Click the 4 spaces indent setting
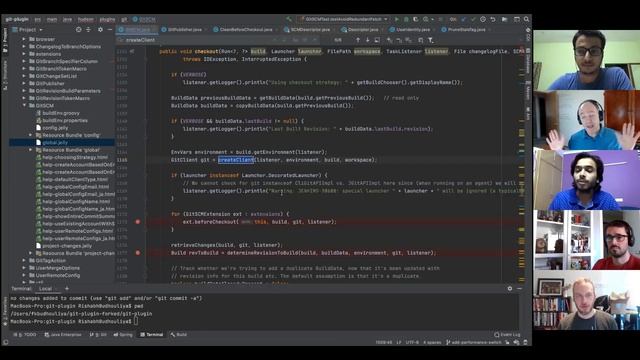640x360 pixels. click(432, 342)
